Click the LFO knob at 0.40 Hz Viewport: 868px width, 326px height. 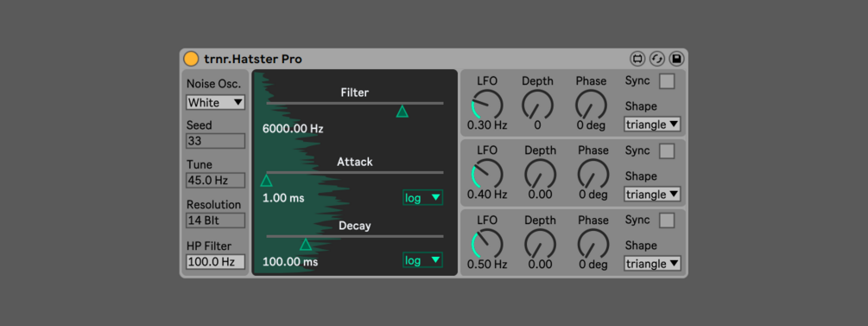click(x=487, y=174)
